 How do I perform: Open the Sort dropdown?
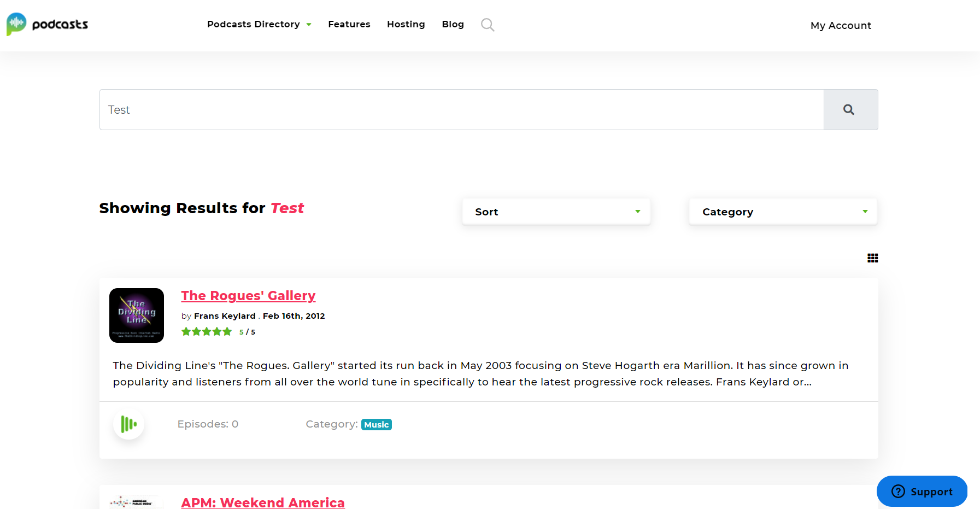tap(556, 212)
